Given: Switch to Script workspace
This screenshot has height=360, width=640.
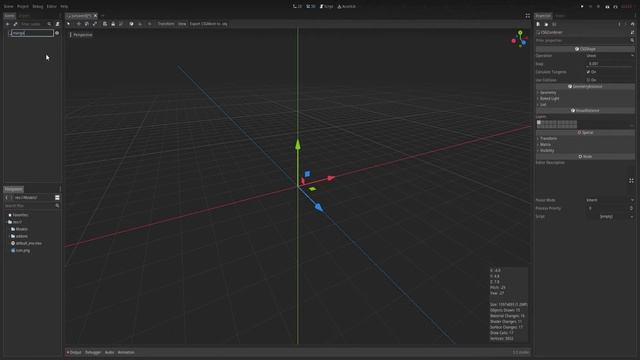Looking at the screenshot, I should [x=327, y=7].
